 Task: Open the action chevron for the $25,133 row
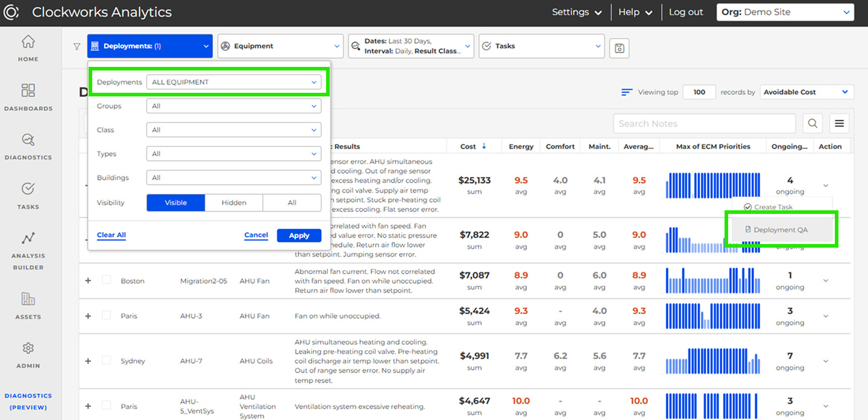(826, 186)
